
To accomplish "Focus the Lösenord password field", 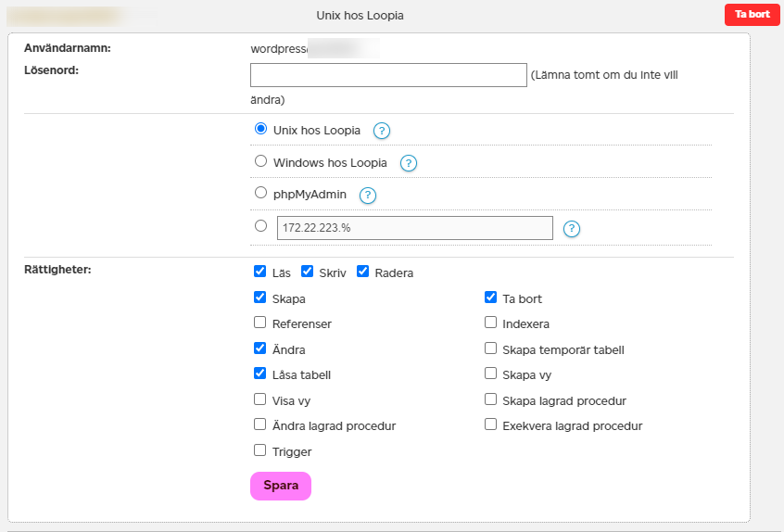I will (x=388, y=75).
